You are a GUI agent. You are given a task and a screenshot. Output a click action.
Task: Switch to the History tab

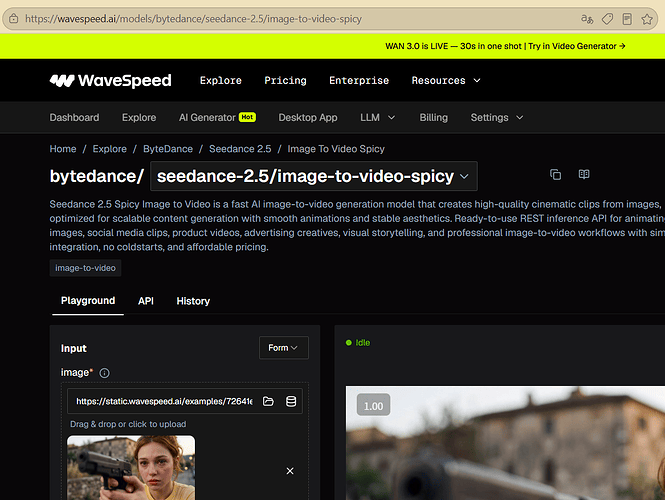[x=193, y=301]
